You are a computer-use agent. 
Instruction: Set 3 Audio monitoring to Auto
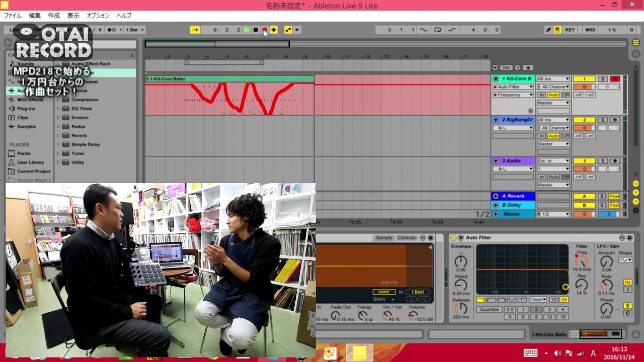553,177
